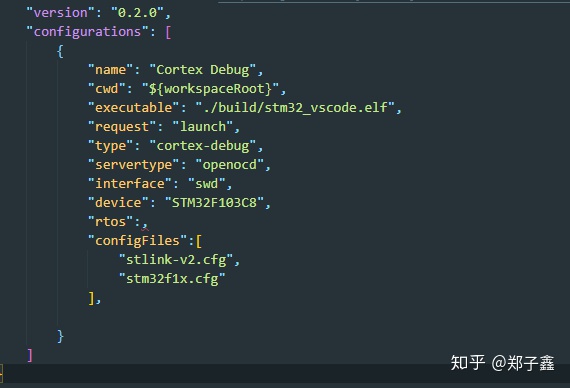Click the "device" key

pyautogui.click(x=118, y=203)
